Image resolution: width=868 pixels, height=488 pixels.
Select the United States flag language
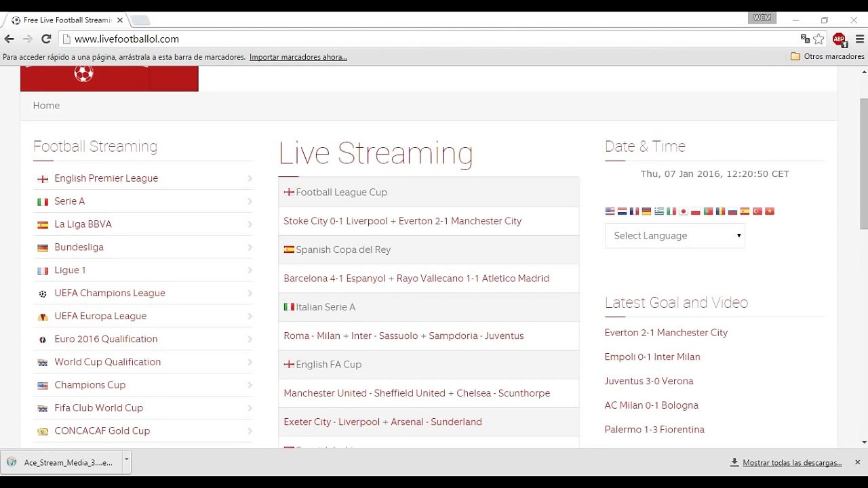(x=610, y=211)
